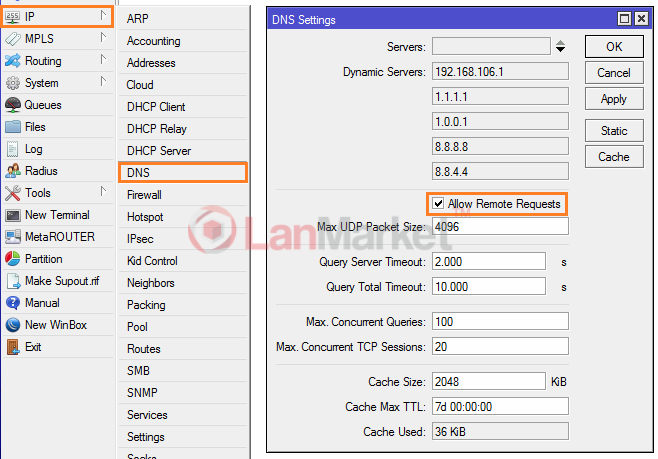Select DHCP Relay entry
658x459 pixels.
(x=183, y=129)
